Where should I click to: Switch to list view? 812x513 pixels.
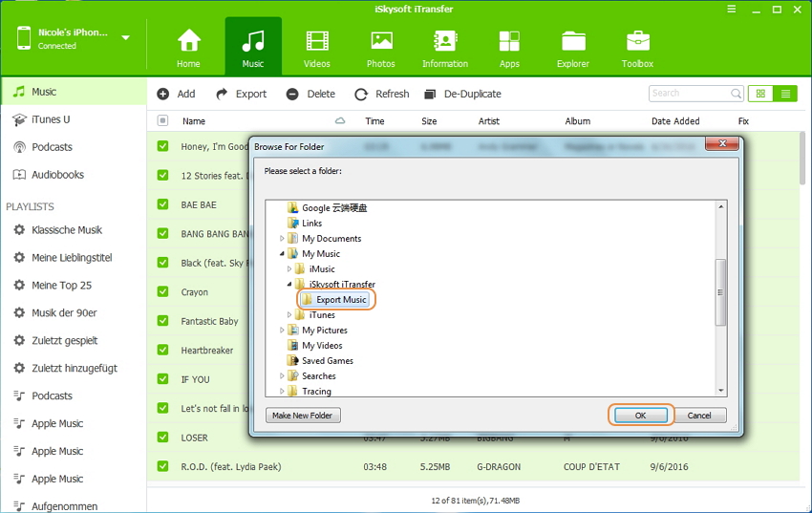(x=785, y=94)
